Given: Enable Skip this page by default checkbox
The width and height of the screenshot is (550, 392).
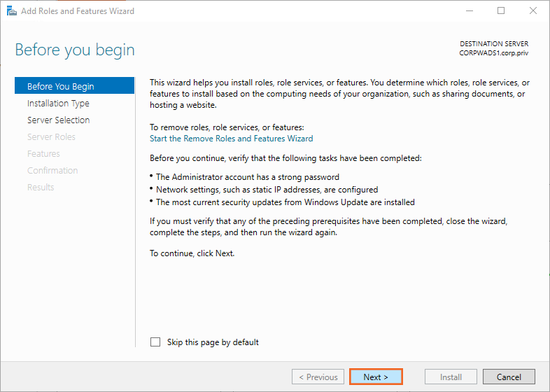Looking at the screenshot, I should [155, 342].
